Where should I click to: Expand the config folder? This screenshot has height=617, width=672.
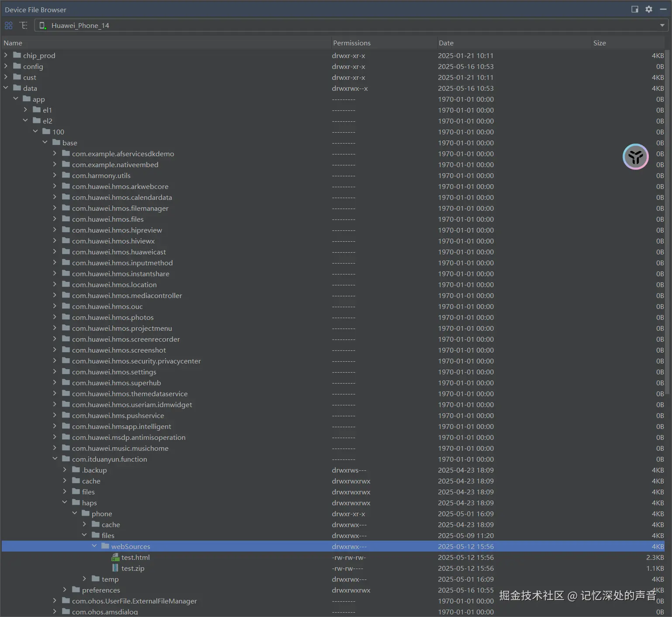(6, 66)
